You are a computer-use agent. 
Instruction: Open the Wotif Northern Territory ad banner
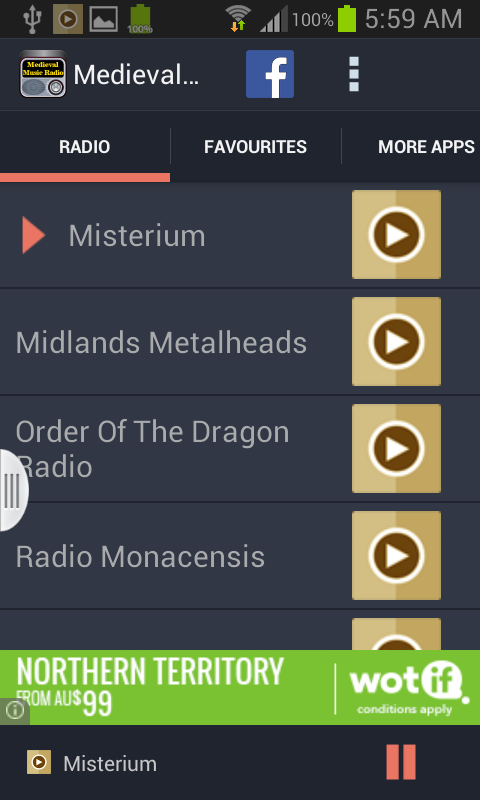(240, 687)
